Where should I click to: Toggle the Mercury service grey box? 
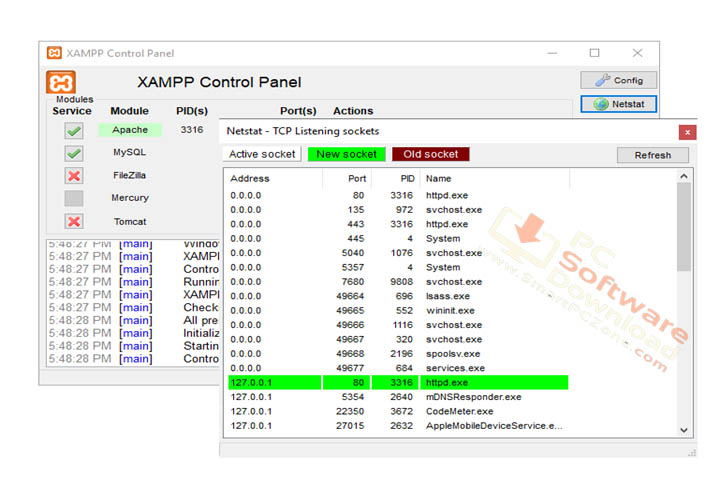pos(74,198)
